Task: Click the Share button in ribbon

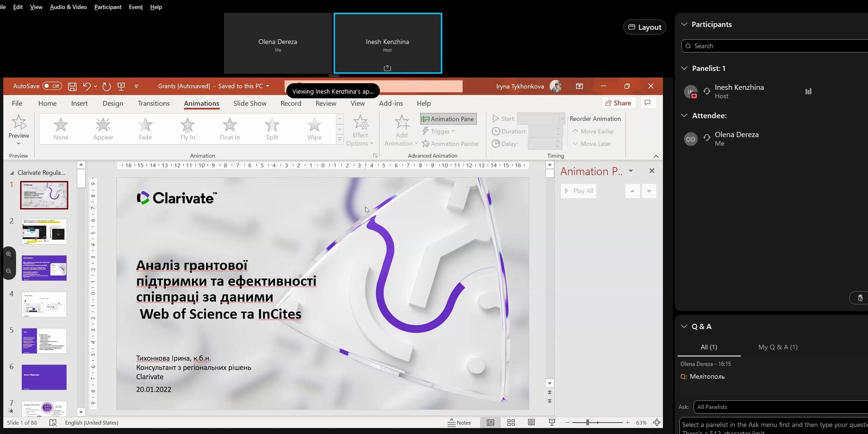Action: tap(618, 103)
